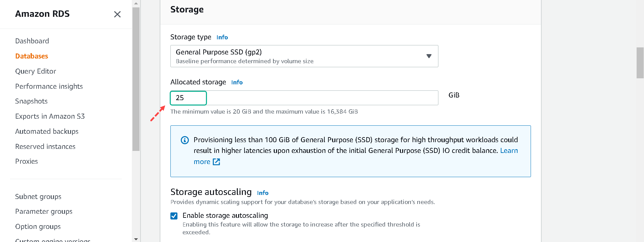Open Query Editor from the sidebar
The width and height of the screenshot is (644, 242).
36,71
